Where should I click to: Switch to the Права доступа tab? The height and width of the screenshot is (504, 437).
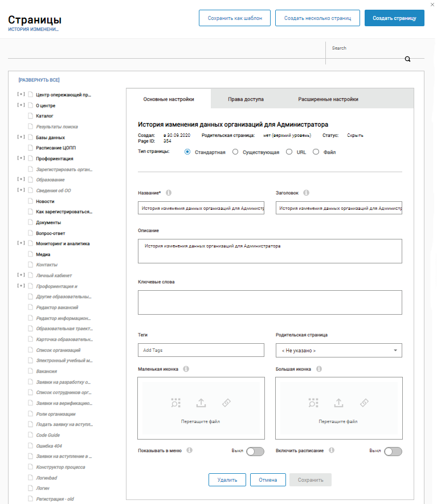(246, 99)
